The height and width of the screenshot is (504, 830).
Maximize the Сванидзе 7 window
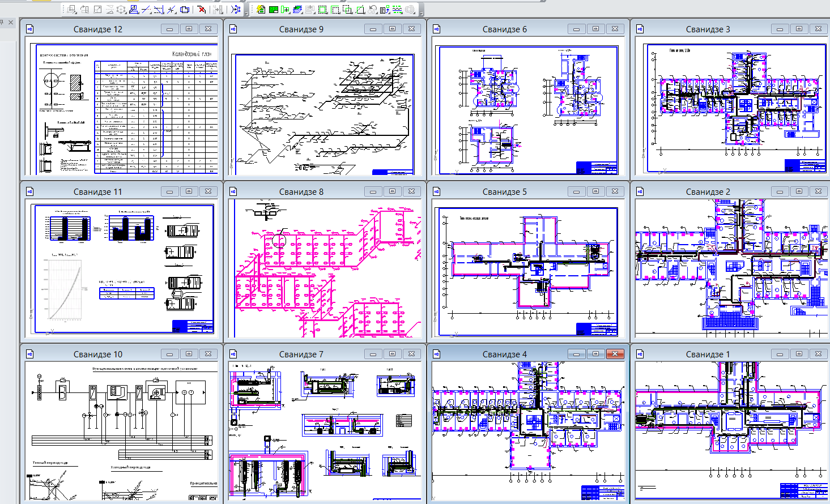point(393,354)
